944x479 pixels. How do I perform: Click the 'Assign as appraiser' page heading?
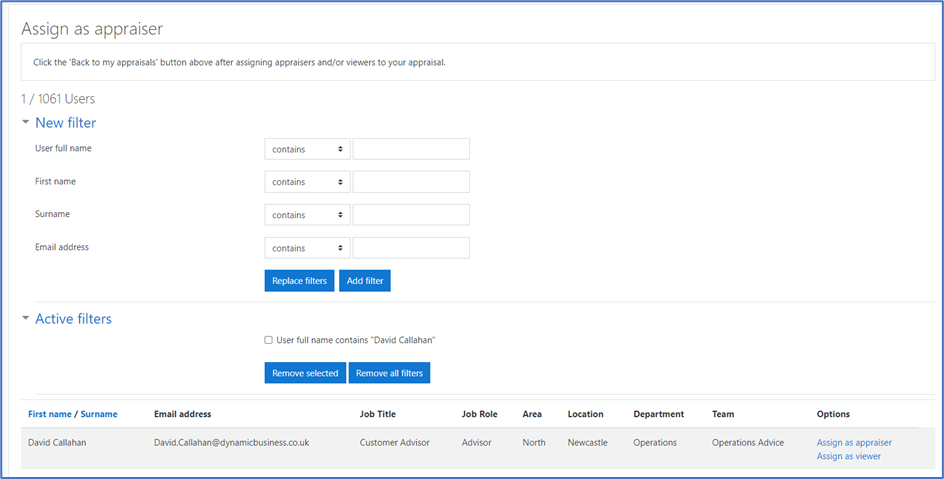[x=92, y=29]
